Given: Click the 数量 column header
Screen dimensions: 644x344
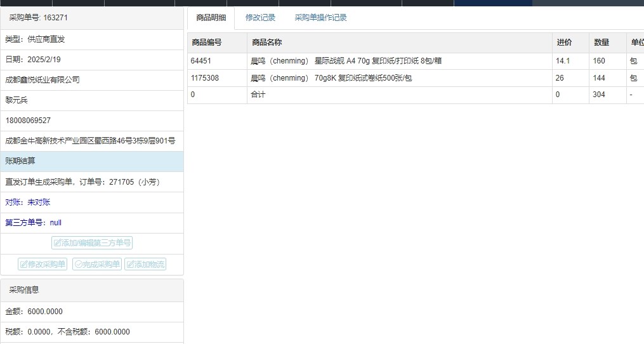Looking at the screenshot, I should [607, 43].
